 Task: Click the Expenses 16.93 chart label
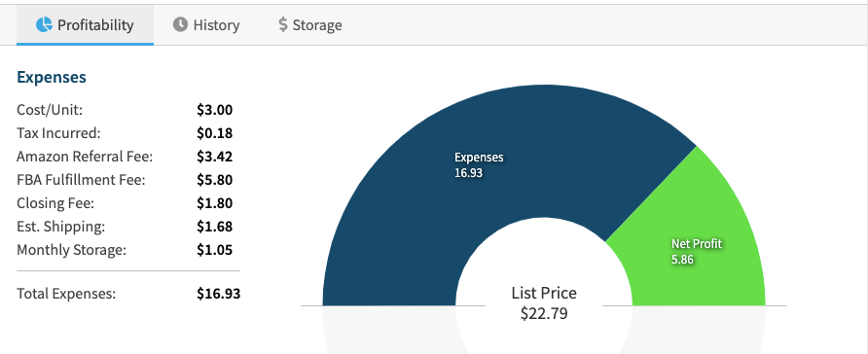479,164
